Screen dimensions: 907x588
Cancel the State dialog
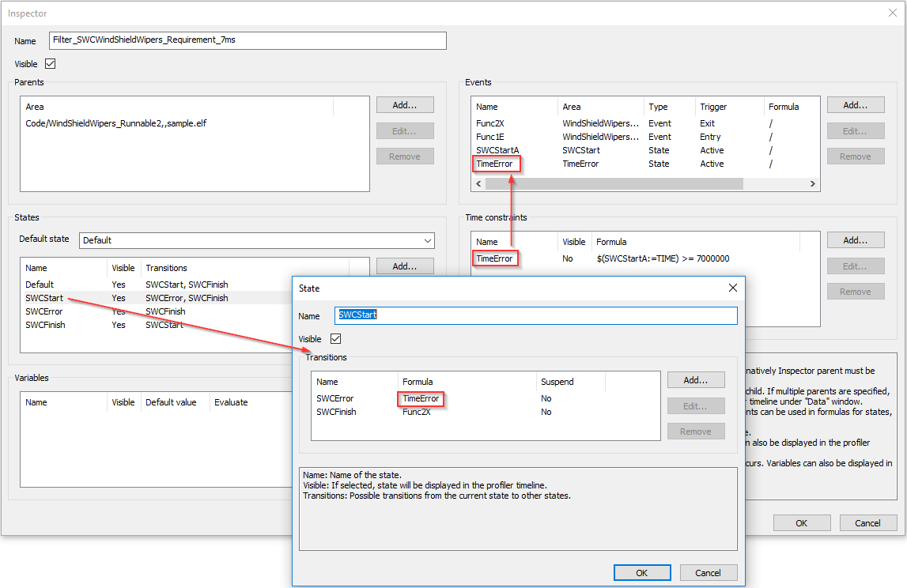coord(708,573)
